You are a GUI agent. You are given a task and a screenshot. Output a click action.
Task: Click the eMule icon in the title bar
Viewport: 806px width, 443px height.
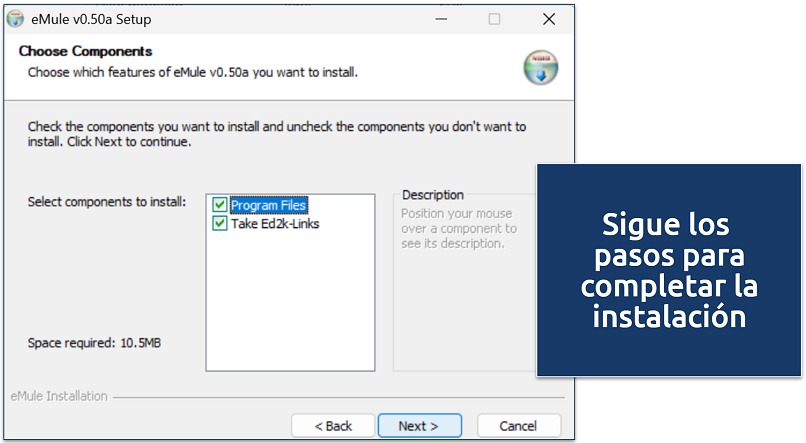pos(15,19)
